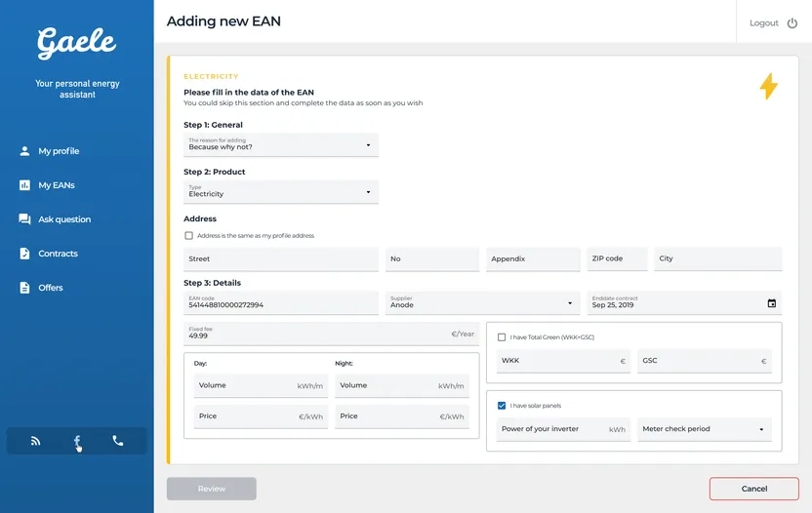This screenshot has height=513, width=812.
Task: Open My EANs menu item
Action: (x=57, y=185)
